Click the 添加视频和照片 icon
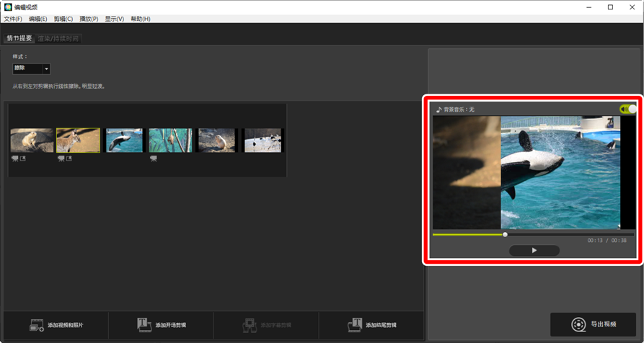This screenshot has width=644, height=343. pyautogui.click(x=37, y=326)
